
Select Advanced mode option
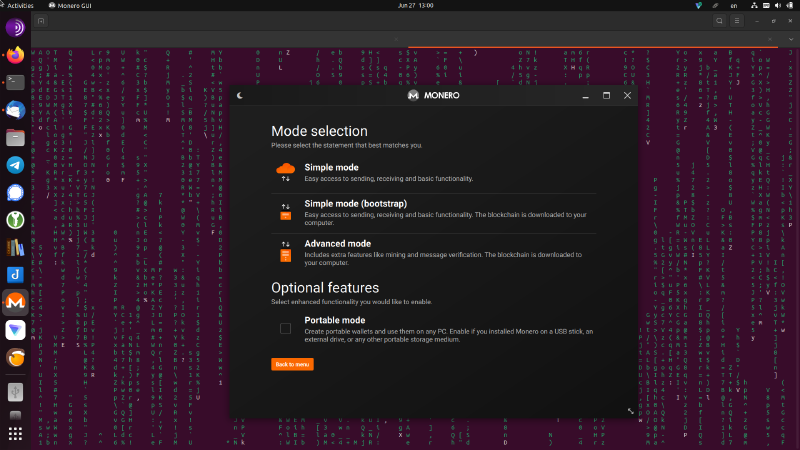(x=434, y=253)
